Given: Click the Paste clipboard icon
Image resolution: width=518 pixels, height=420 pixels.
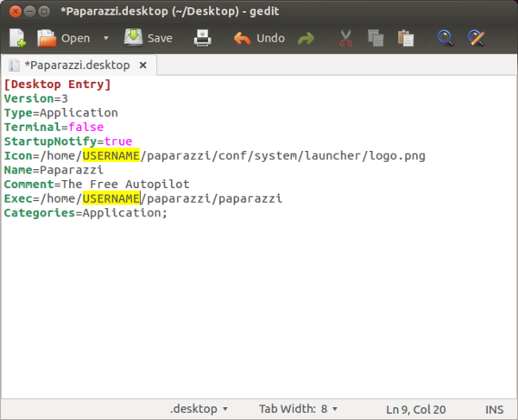Looking at the screenshot, I should (406, 38).
